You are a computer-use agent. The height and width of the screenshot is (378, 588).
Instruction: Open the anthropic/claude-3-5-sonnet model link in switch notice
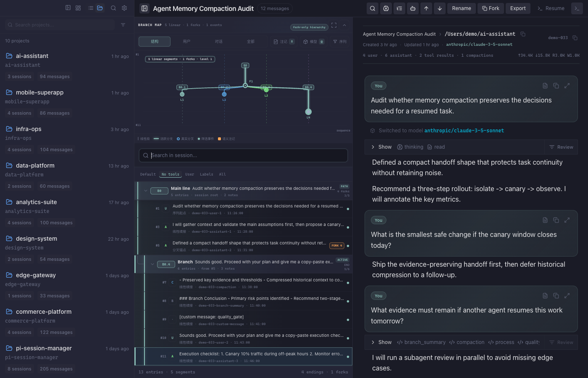click(x=464, y=131)
